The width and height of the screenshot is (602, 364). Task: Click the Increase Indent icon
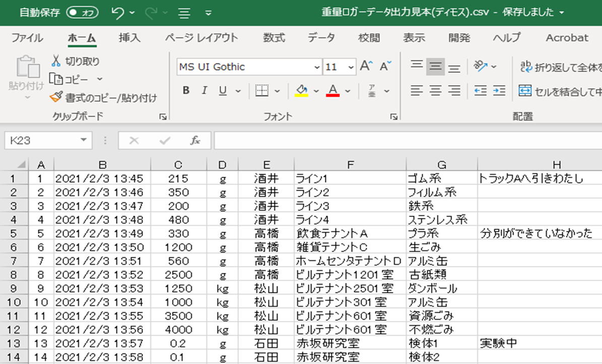(499, 91)
